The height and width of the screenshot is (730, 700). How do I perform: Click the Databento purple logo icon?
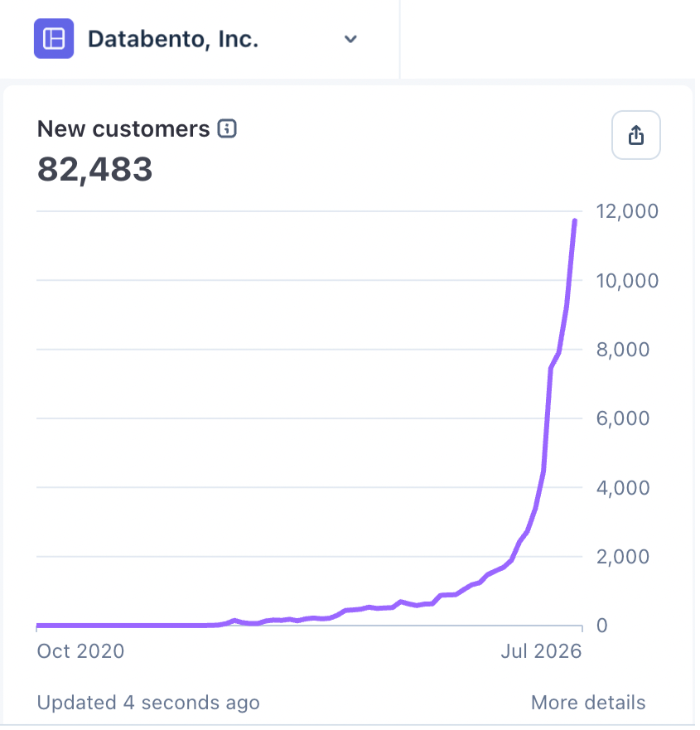pos(54,39)
